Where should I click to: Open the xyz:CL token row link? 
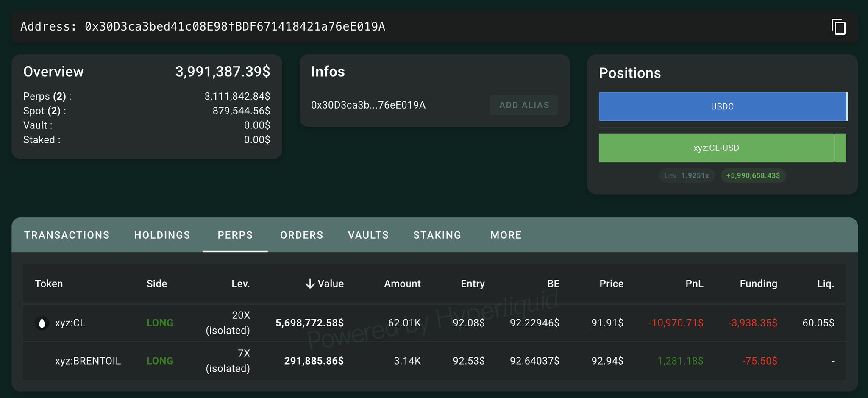(70, 323)
